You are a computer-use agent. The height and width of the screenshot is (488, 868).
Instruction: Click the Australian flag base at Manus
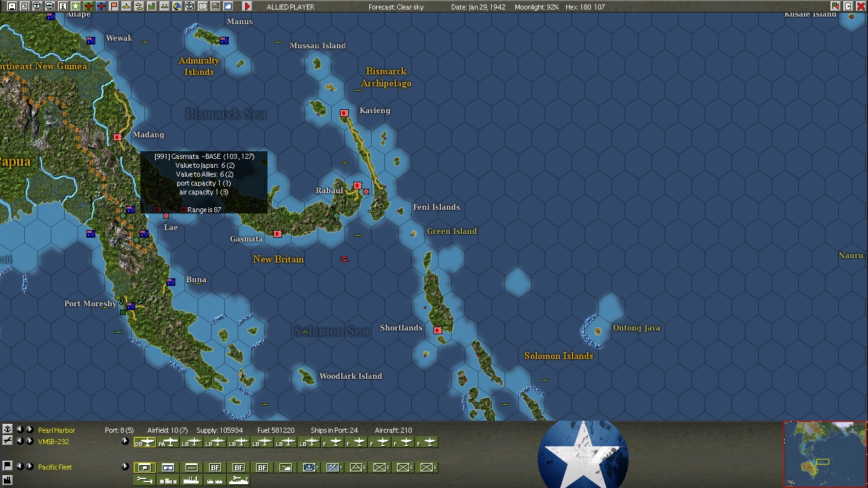(224, 41)
